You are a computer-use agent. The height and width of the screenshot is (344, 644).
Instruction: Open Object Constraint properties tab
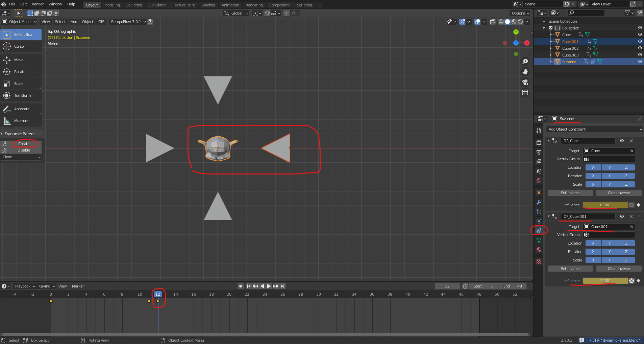539,231
